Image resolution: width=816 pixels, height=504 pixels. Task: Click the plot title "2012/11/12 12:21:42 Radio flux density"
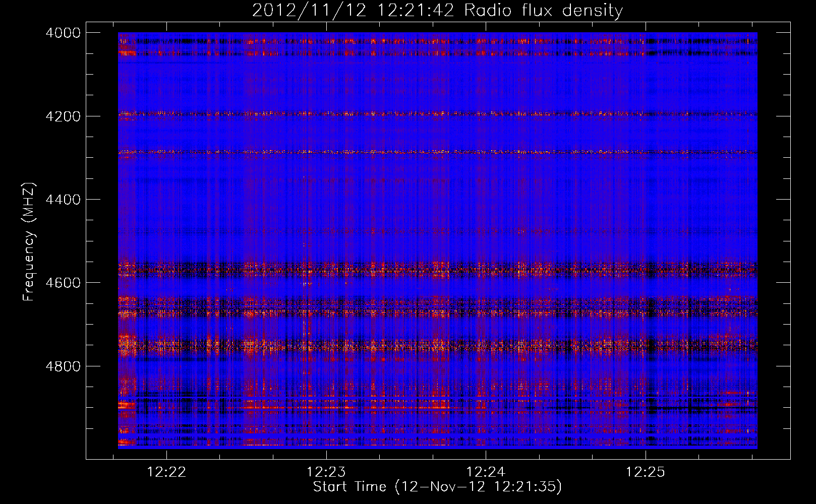click(437, 11)
